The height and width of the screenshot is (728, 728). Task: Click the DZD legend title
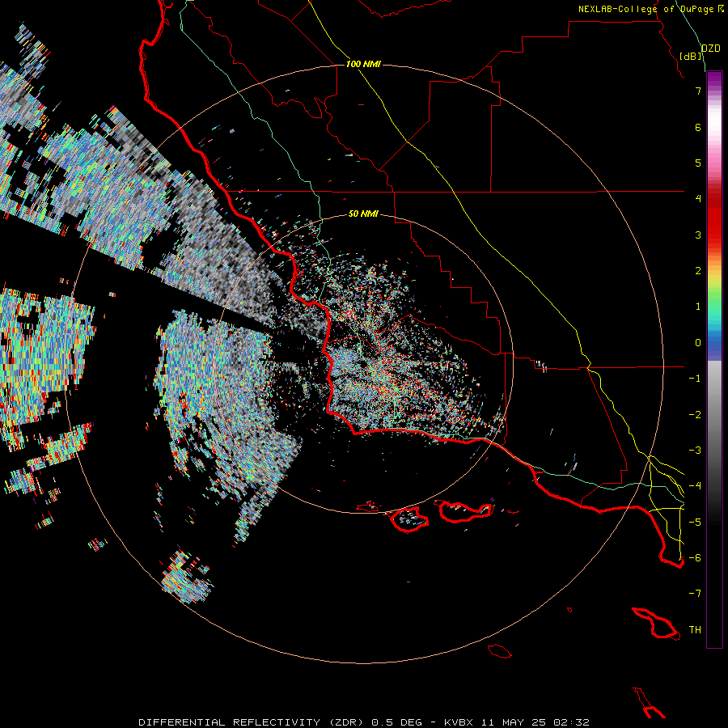711,49
